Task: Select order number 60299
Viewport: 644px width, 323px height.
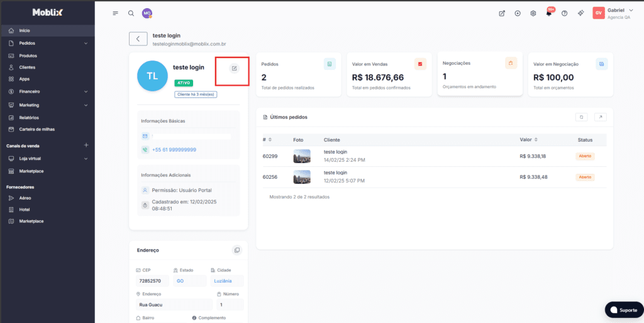Action: (270, 156)
